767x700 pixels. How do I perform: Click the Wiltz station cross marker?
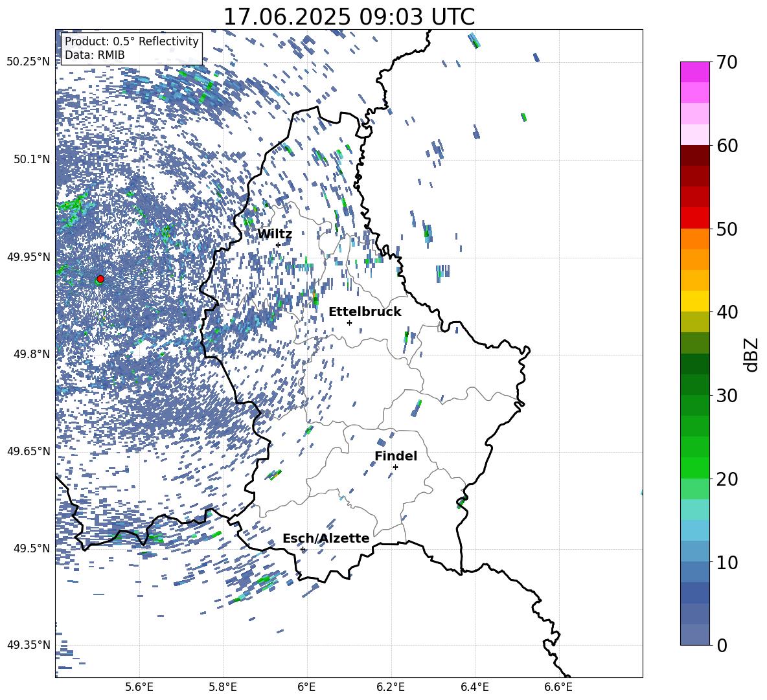click(278, 245)
